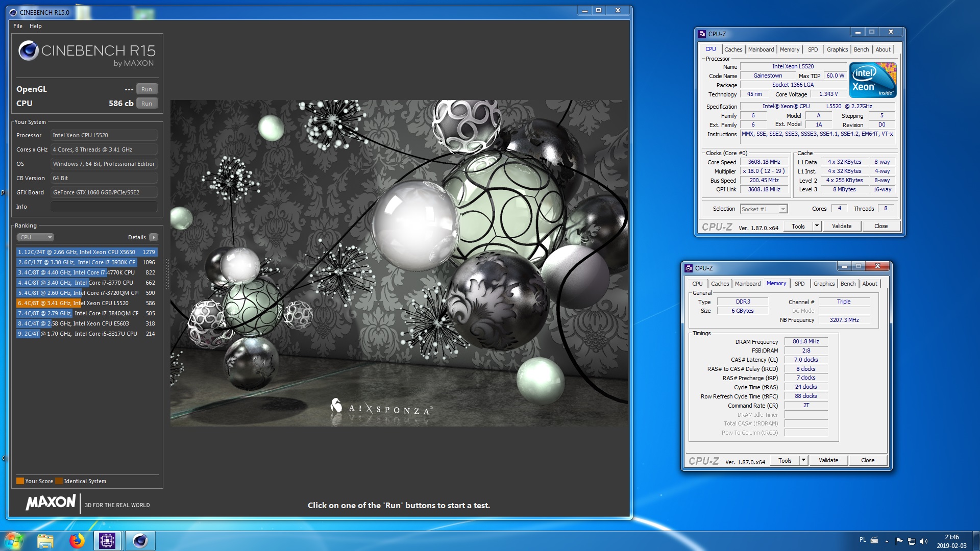
Task: Click Tools button in lower CPU-Z window
Action: point(785,461)
